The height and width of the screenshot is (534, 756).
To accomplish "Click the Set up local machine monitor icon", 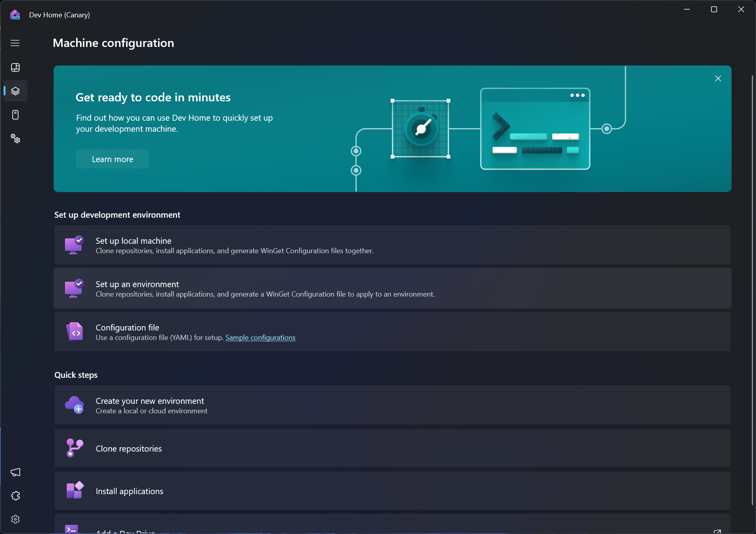I will point(74,245).
